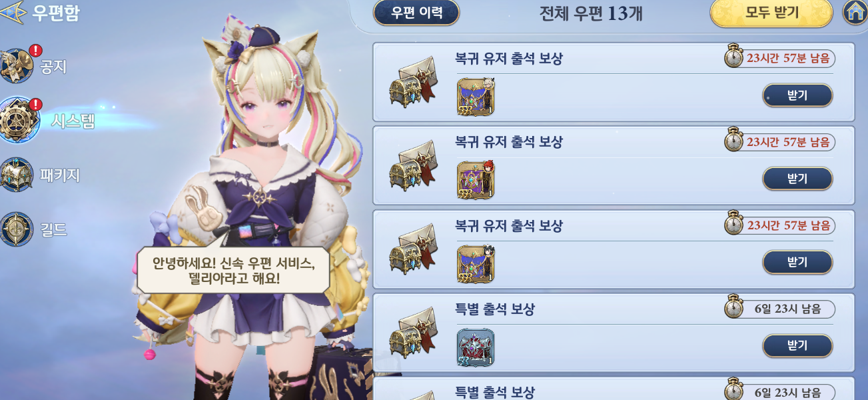Claim the first 복귀 유저 출석 보상 with 받기

(x=797, y=95)
